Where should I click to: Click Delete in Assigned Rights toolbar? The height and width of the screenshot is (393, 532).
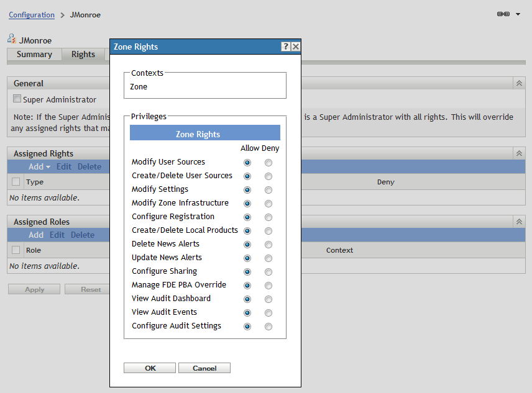tap(89, 166)
